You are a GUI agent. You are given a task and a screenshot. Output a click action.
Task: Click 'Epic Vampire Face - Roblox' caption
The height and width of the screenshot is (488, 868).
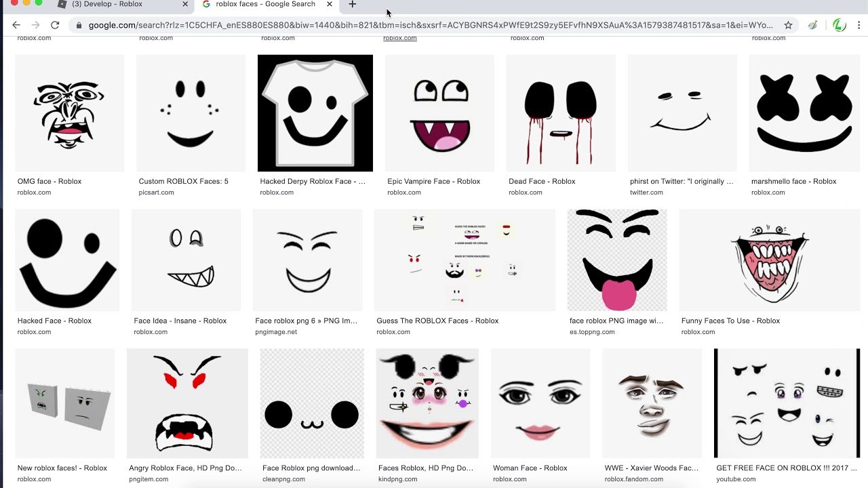click(434, 182)
